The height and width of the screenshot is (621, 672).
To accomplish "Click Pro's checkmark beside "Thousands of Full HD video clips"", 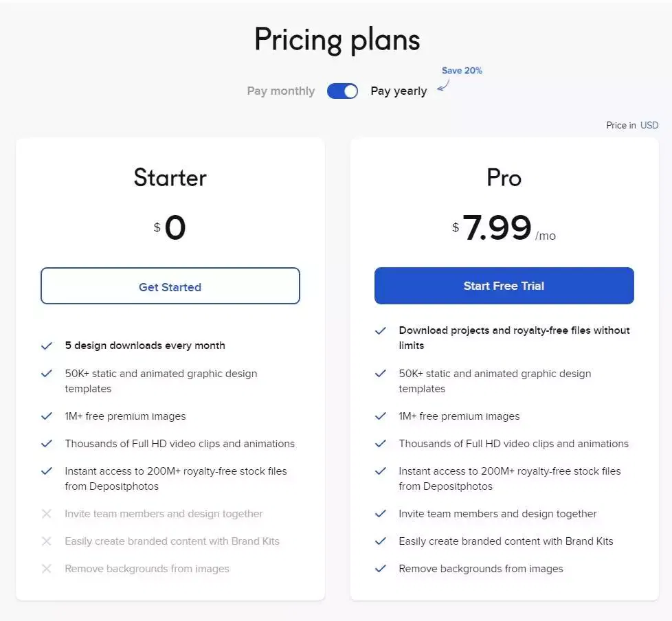I will [x=381, y=443].
